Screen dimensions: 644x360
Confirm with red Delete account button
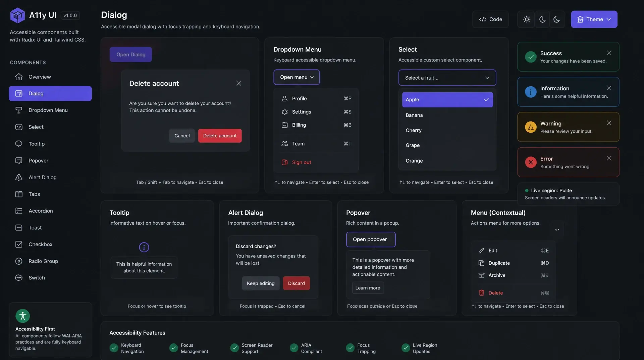click(x=220, y=136)
